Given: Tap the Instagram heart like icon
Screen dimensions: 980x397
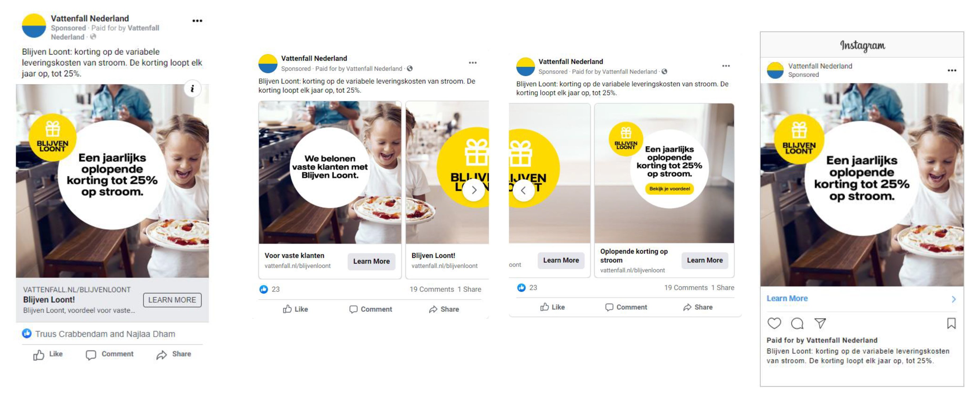Looking at the screenshot, I should (x=774, y=323).
